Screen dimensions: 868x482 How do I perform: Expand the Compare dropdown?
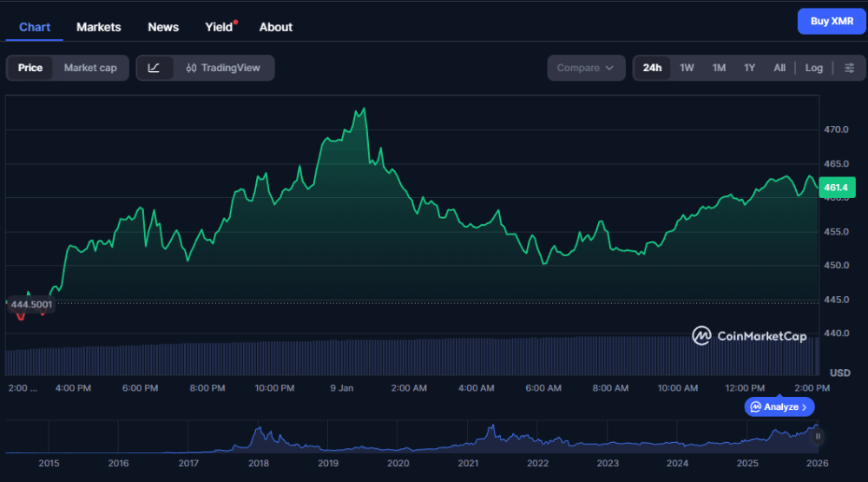[x=586, y=68]
